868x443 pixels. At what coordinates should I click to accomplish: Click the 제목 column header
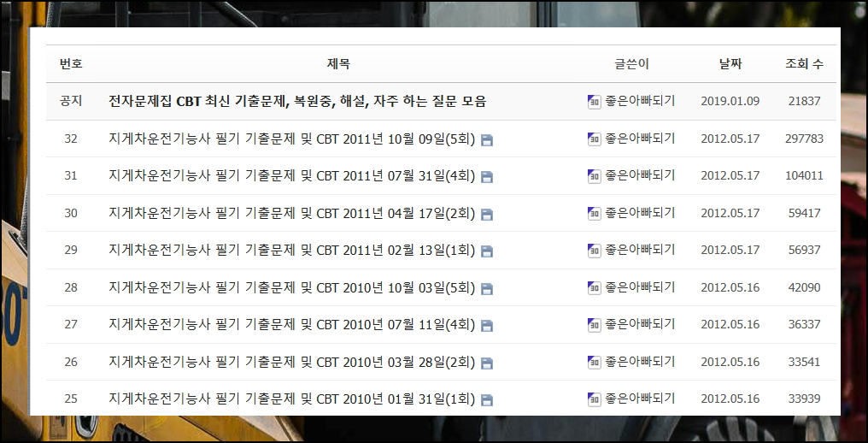(x=338, y=64)
